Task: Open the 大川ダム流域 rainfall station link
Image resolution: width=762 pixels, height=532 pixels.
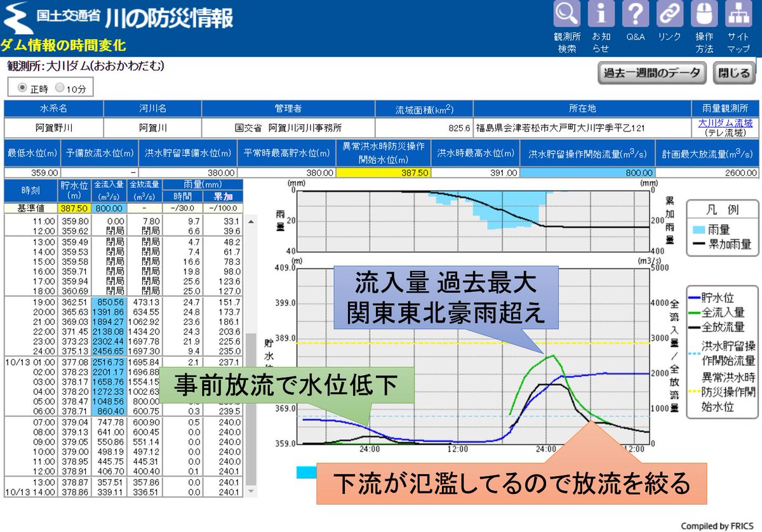Action: pos(725,123)
